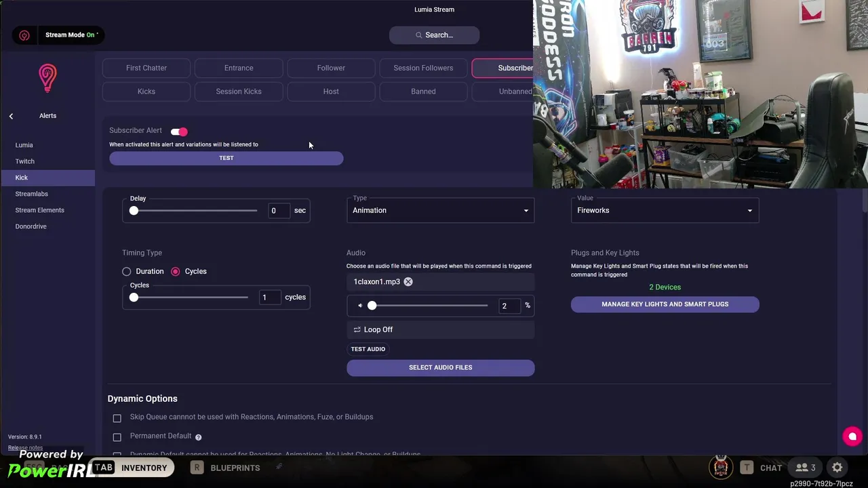Check the Permanent Default option
The height and width of the screenshot is (488, 868).
coord(117,437)
